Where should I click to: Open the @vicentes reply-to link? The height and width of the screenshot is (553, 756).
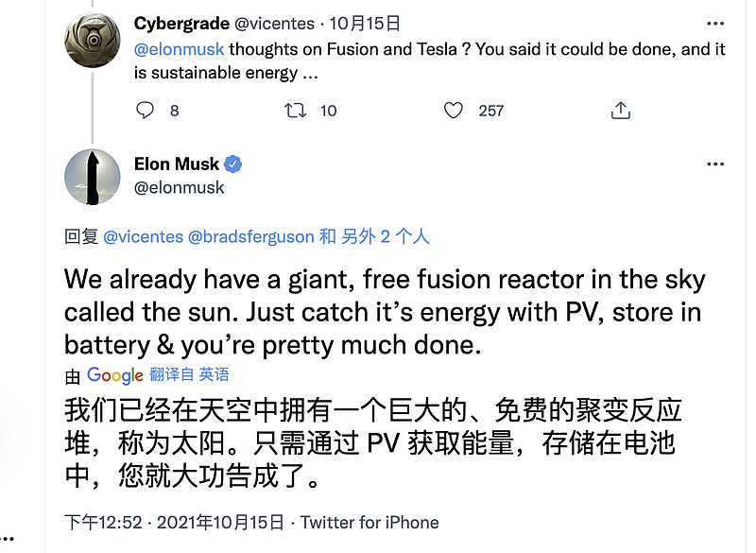(143, 236)
